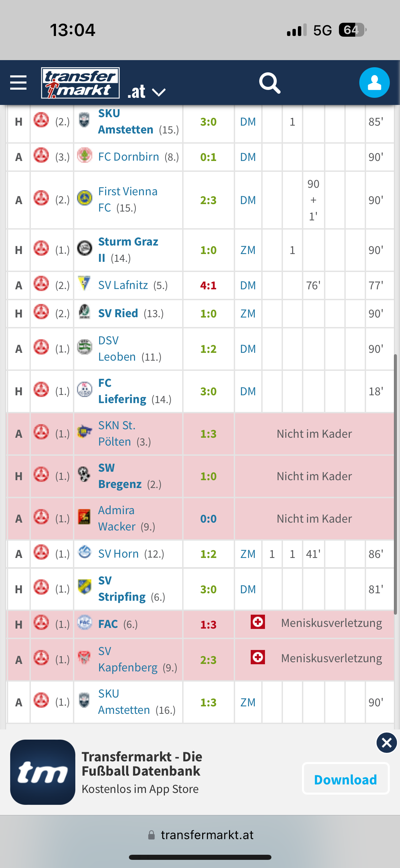Tap the Sturm Graz II club crest
400x868 pixels.
pos(84,248)
